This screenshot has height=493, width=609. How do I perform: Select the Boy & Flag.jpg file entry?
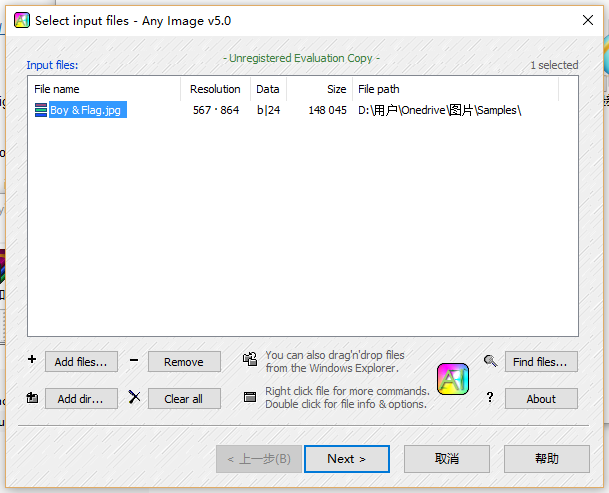coord(85,110)
